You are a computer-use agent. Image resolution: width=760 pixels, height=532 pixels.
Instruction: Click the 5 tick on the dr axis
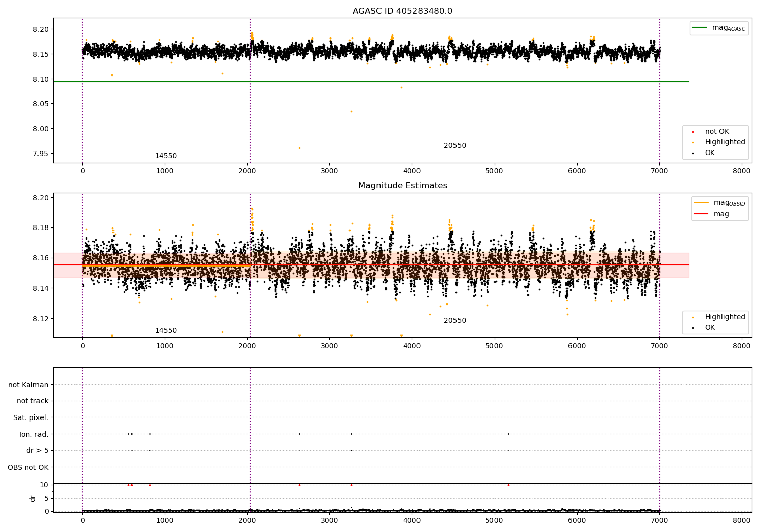46,498
